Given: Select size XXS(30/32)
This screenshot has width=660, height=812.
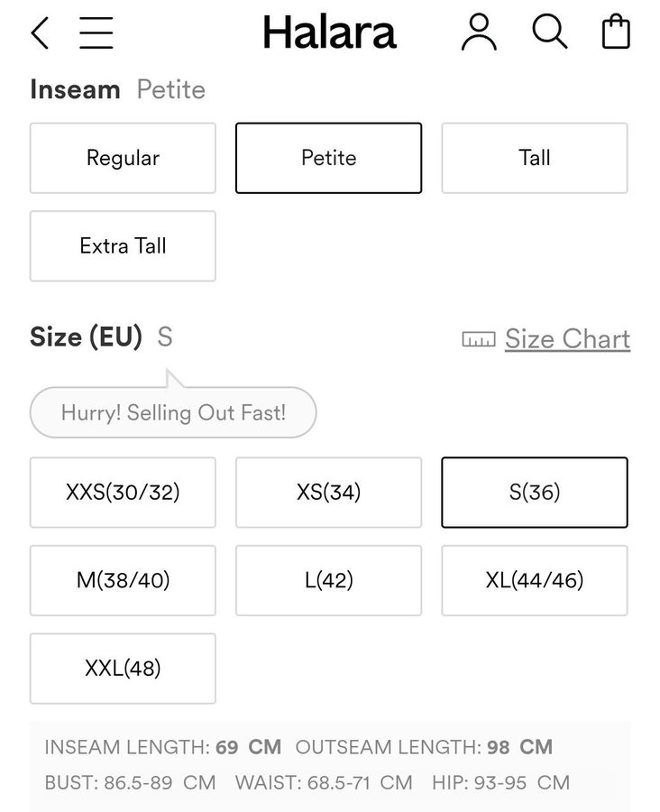Looking at the screenshot, I should tap(123, 493).
